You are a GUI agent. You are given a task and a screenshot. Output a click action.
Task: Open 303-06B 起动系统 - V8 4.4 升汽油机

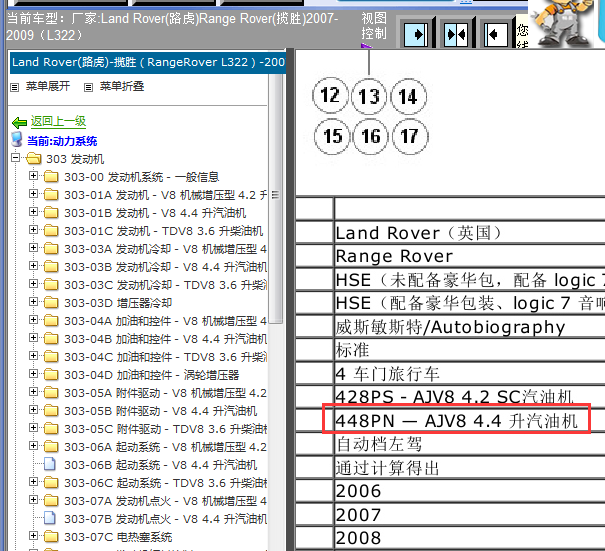click(x=161, y=465)
